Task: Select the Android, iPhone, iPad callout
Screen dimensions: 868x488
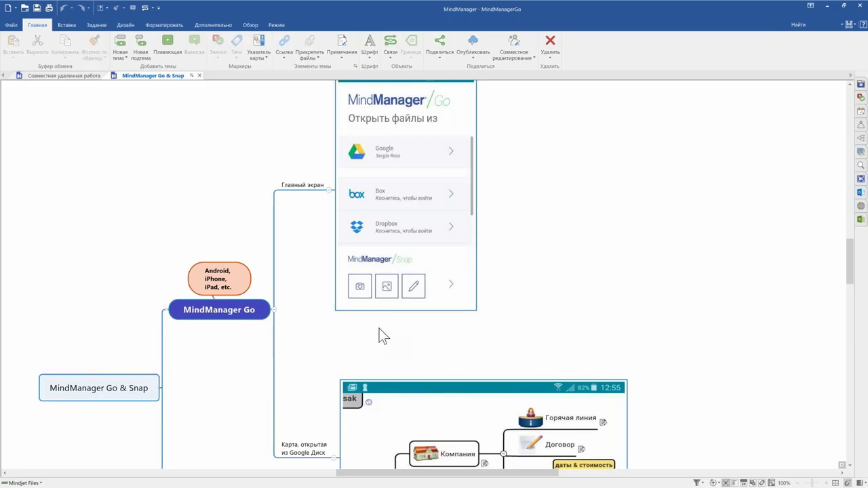Action: (218, 279)
